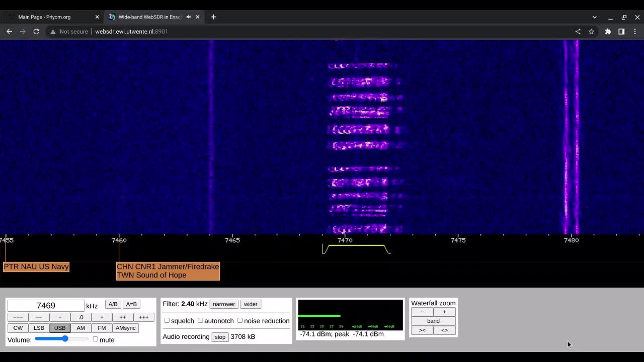Step frequency down with triple minus button
The height and width of the screenshot is (362, 644).
(x=18, y=317)
